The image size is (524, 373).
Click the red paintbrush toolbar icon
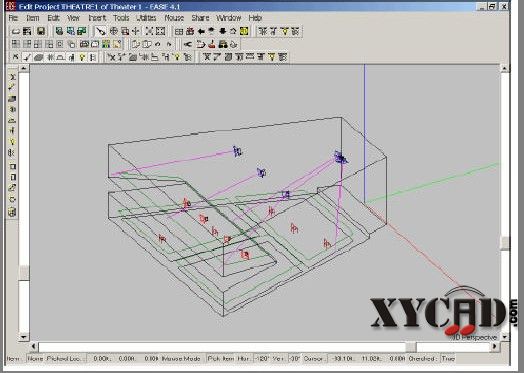click(x=212, y=44)
